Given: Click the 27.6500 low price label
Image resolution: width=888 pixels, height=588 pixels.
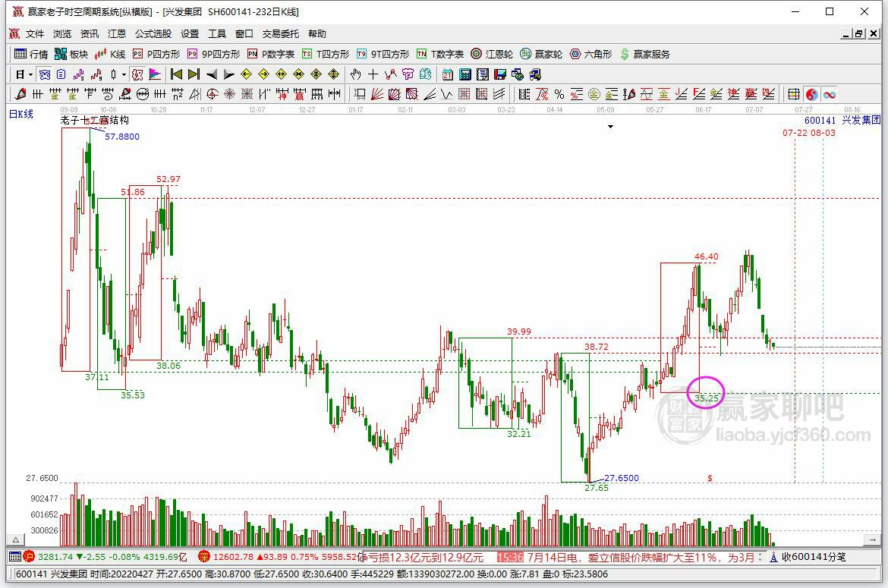Looking at the screenshot, I should [x=622, y=478].
